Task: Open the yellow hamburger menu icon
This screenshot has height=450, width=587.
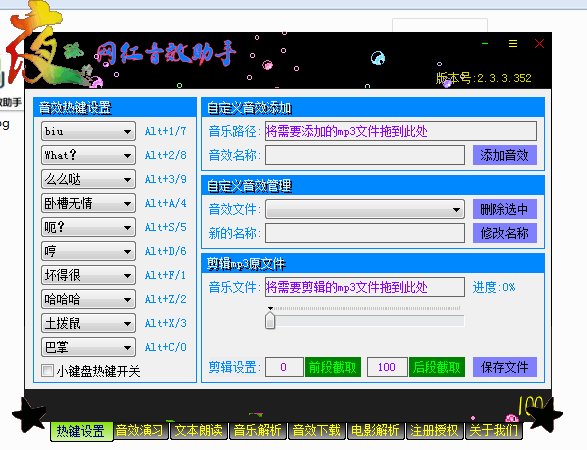Action: pos(513,44)
